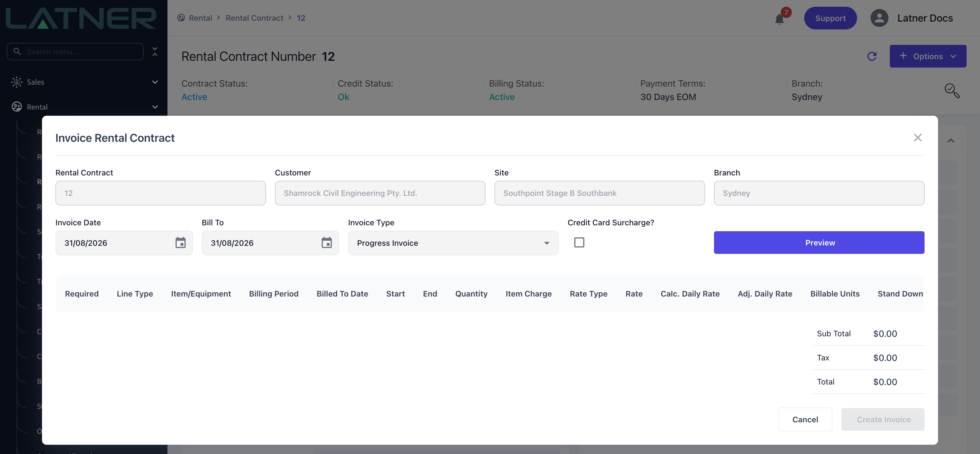This screenshot has height=454, width=980.
Task: Click the Support button
Action: (830, 18)
